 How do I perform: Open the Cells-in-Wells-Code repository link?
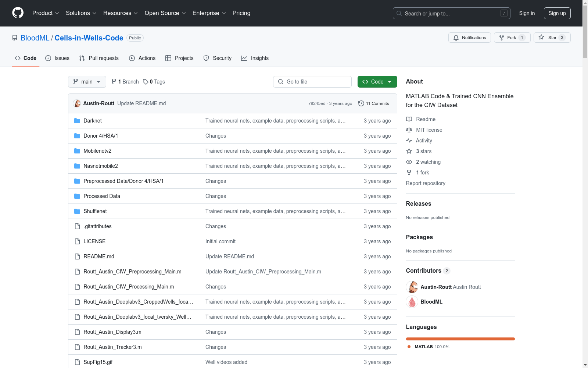point(89,38)
